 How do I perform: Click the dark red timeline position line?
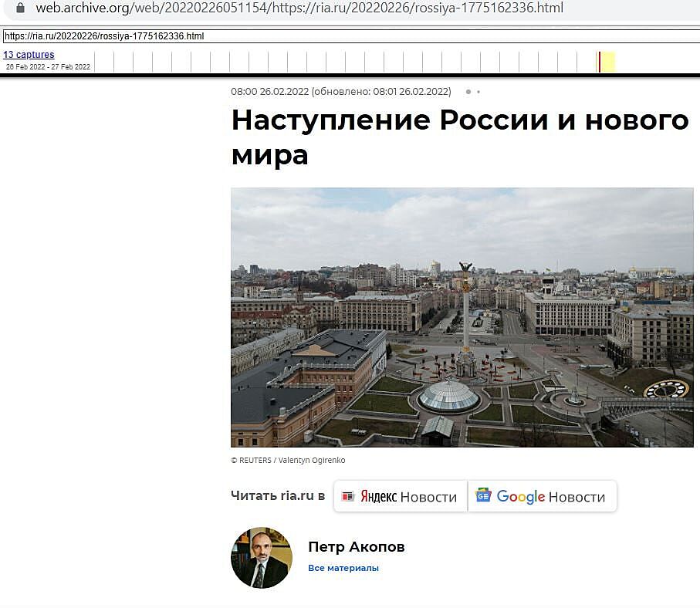[599, 62]
